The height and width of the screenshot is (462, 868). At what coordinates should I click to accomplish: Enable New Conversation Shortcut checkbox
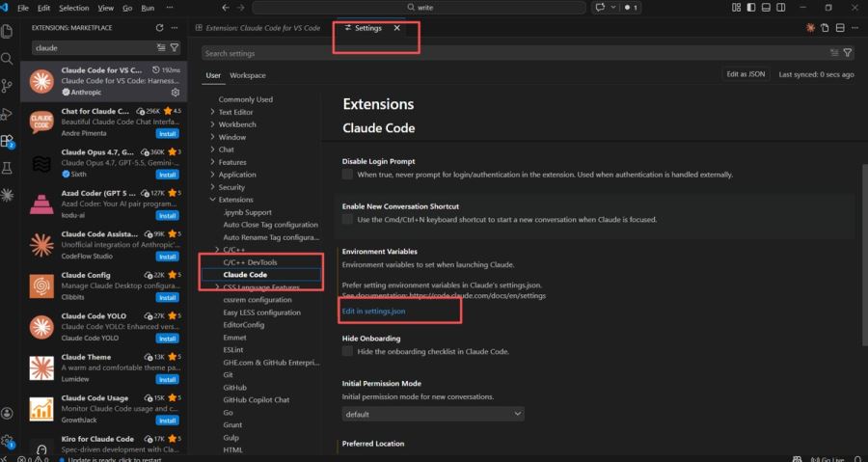click(347, 219)
